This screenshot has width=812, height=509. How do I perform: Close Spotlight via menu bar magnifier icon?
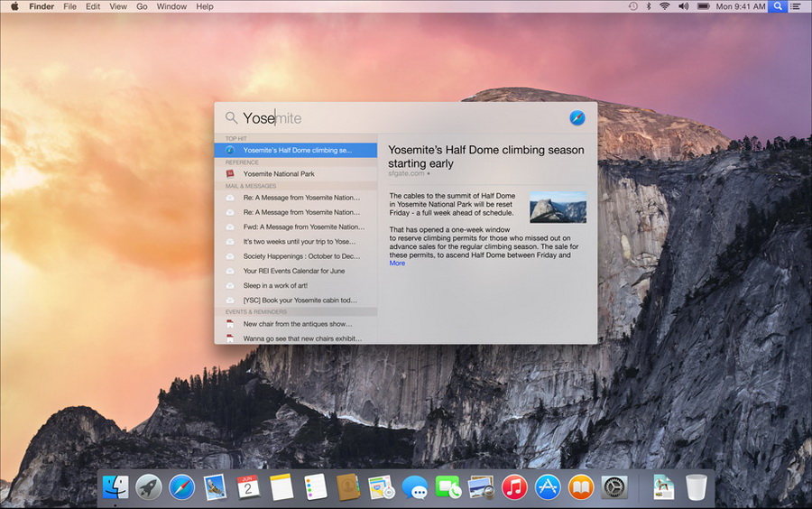coord(778,6)
